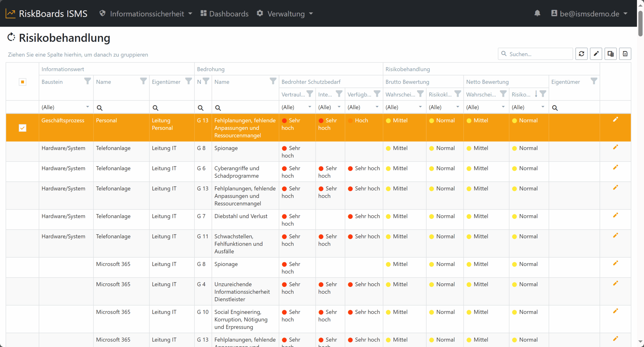Open the Informationssicherheit menu
This screenshot has width=644, height=347.
coord(146,14)
